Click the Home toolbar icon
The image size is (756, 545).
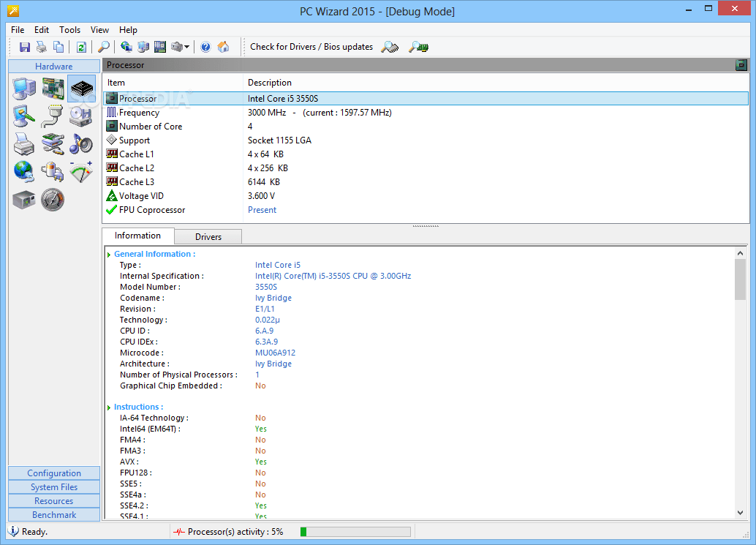(223, 46)
